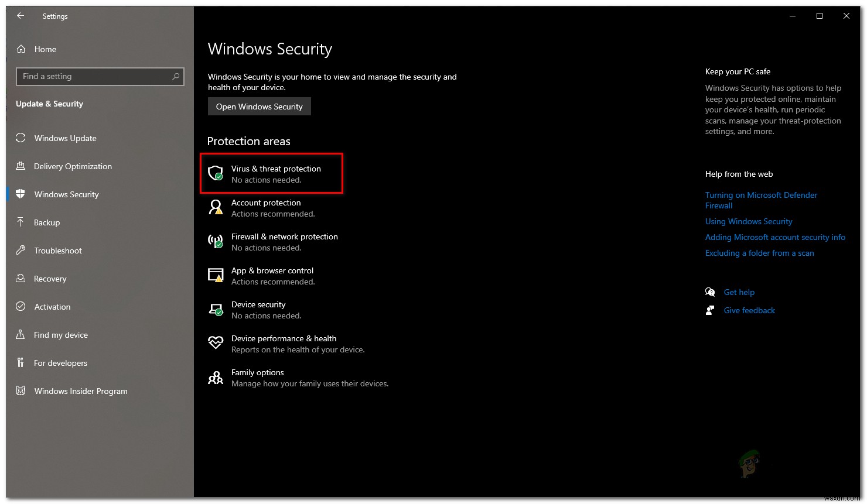Click Open Windows Security button
867x504 pixels.
(259, 106)
